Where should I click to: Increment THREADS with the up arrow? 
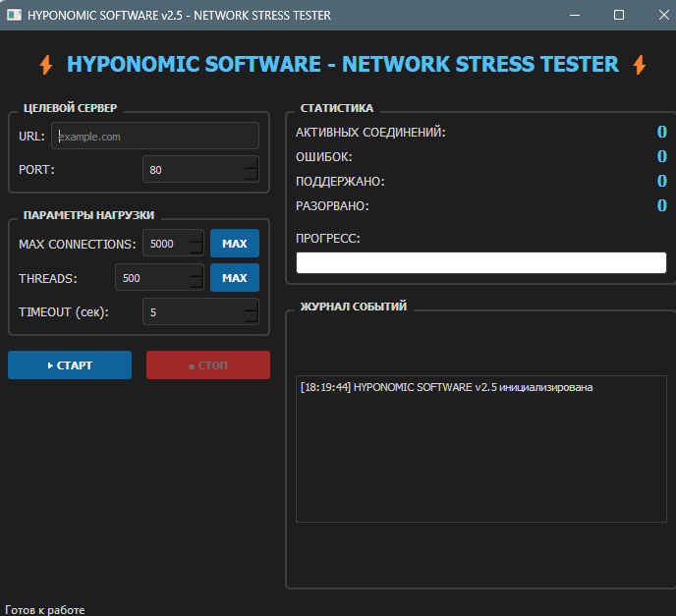click(197, 272)
